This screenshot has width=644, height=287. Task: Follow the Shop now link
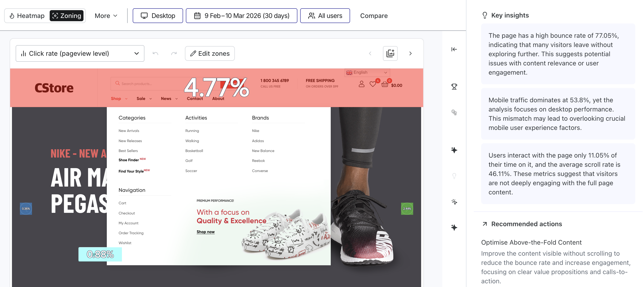click(x=205, y=232)
